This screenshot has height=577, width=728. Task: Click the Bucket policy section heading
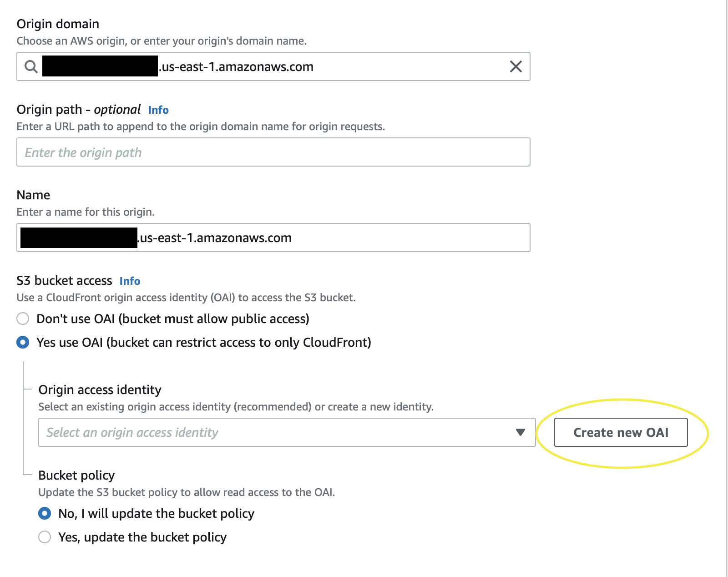click(x=76, y=475)
